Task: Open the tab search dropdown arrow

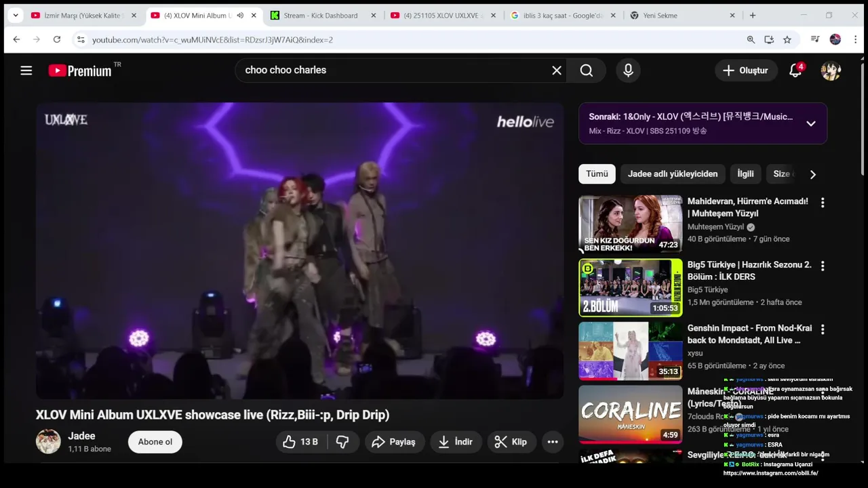Action: pos(16,15)
